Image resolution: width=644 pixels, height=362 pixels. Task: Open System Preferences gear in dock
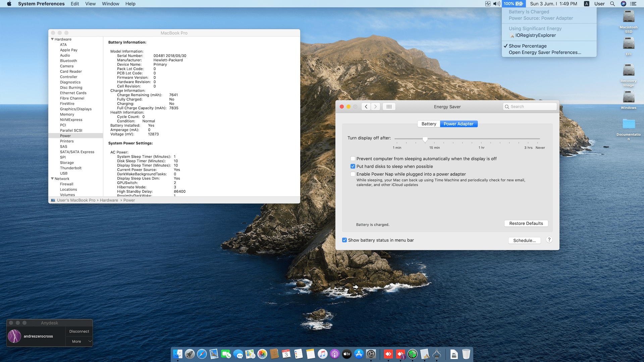point(371,354)
